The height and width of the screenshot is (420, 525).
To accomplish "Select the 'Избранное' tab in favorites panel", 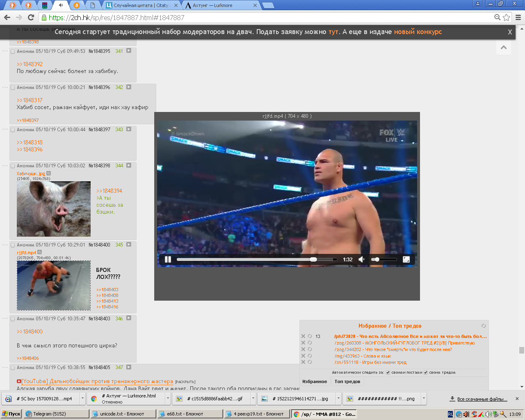I will point(315,381).
